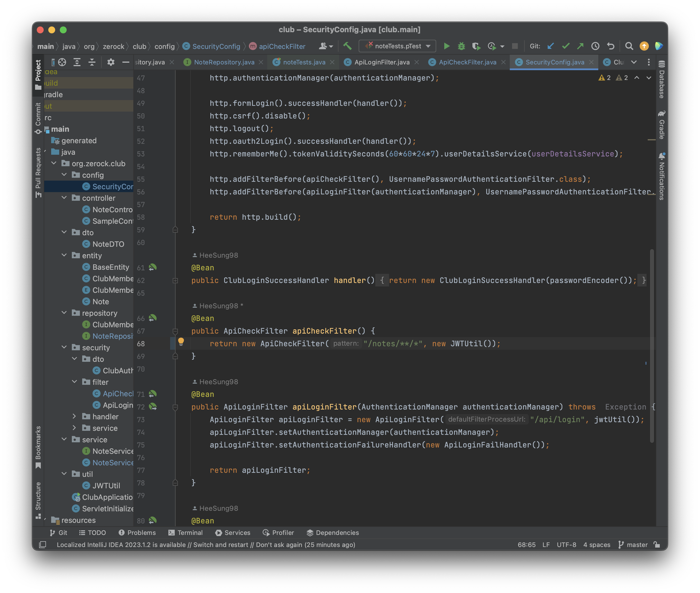
Task: Run the noteTests.pTest configuration
Action: pos(446,46)
